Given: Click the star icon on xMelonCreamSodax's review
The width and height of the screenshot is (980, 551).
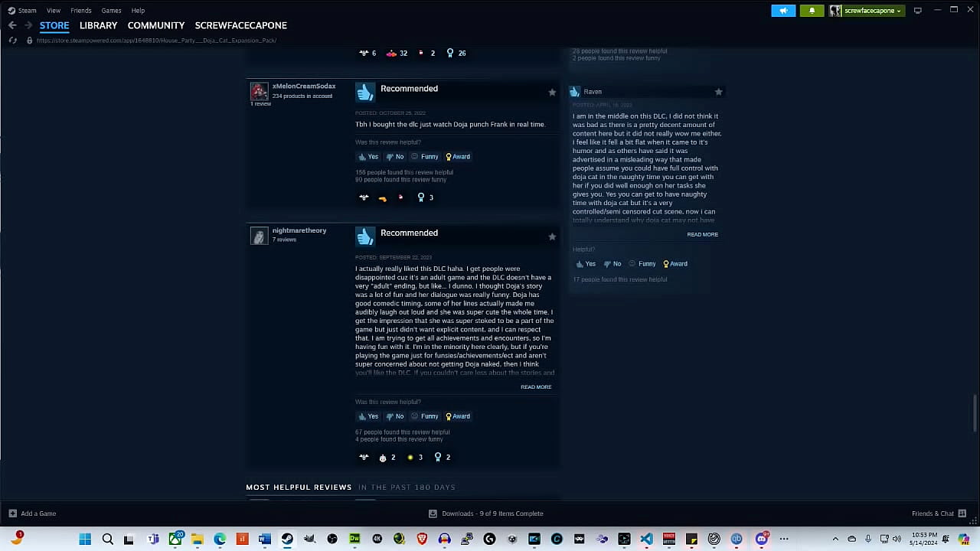Looking at the screenshot, I should pos(552,92).
